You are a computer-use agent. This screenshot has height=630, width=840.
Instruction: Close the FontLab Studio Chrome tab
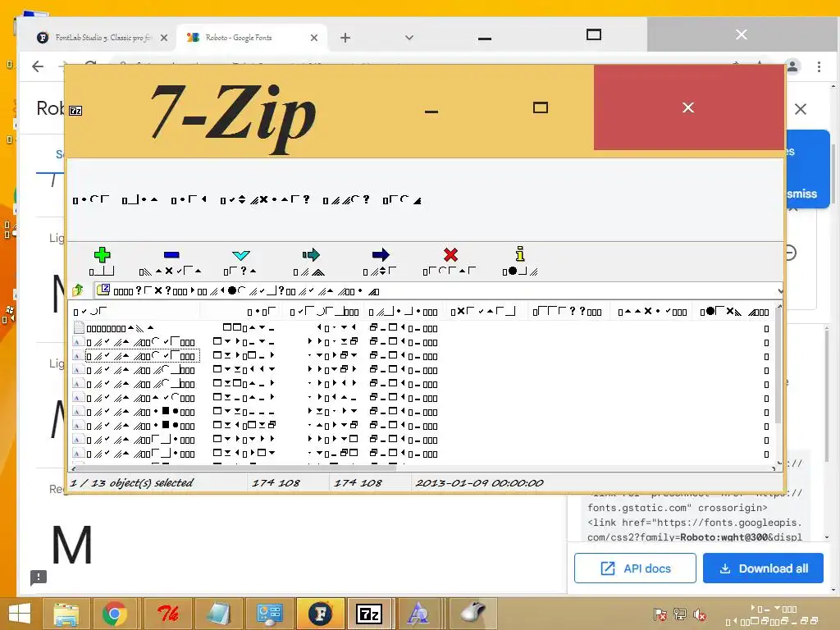164,38
